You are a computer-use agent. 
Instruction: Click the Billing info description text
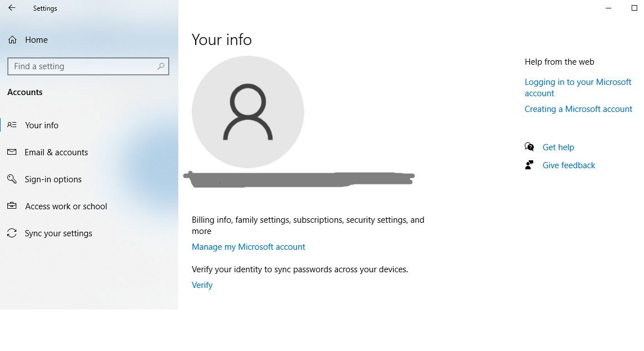click(x=308, y=226)
